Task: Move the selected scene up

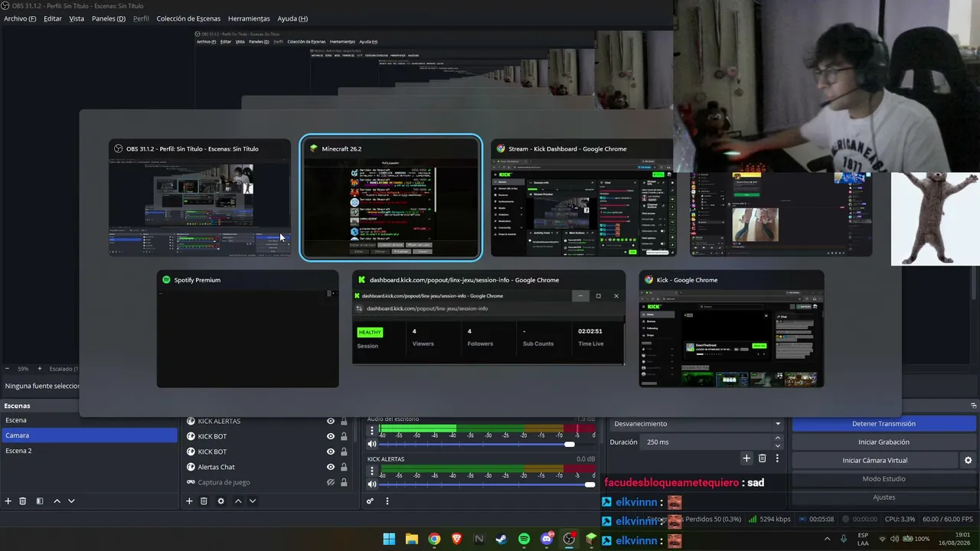Action: [57, 501]
